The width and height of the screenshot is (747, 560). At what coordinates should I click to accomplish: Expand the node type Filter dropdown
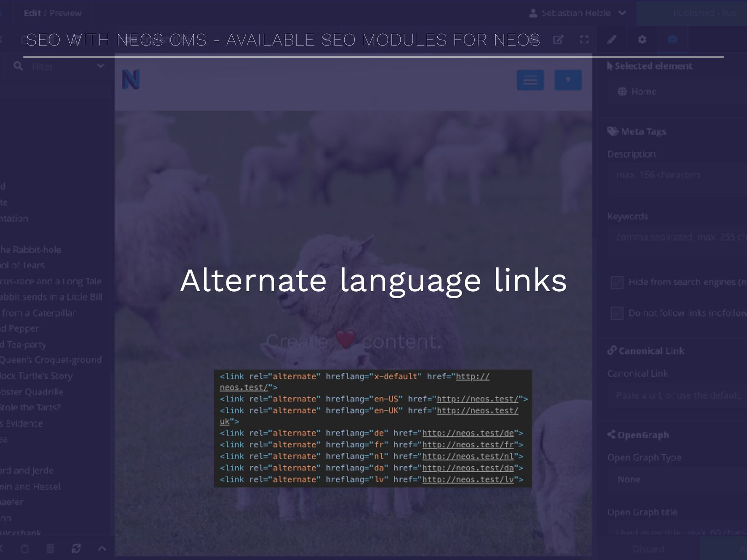[x=100, y=66]
